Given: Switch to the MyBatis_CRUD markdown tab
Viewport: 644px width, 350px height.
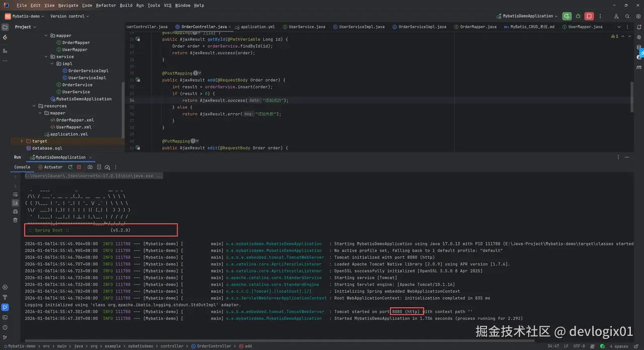Looking at the screenshot, I should pyautogui.click(x=529, y=27).
